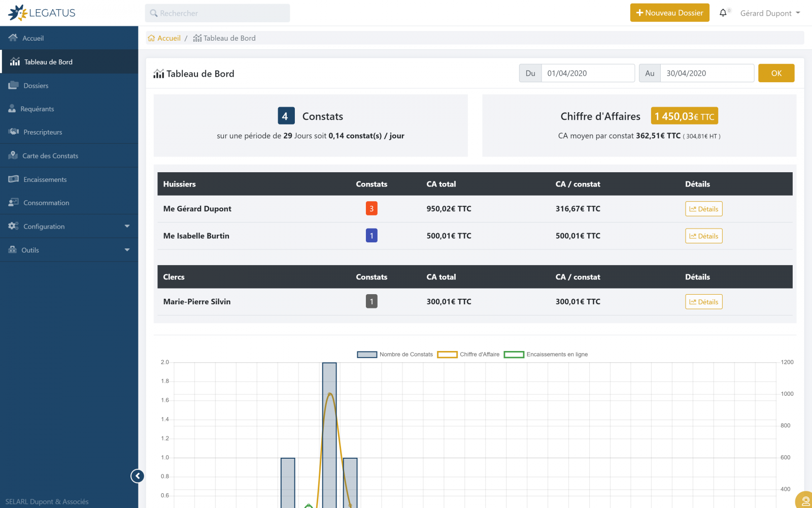Screen dimensions: 812x508
Task: Click the blue badge 1 for Isabelle Burtin
Action: pyautogui.click(x=371, y=236)
